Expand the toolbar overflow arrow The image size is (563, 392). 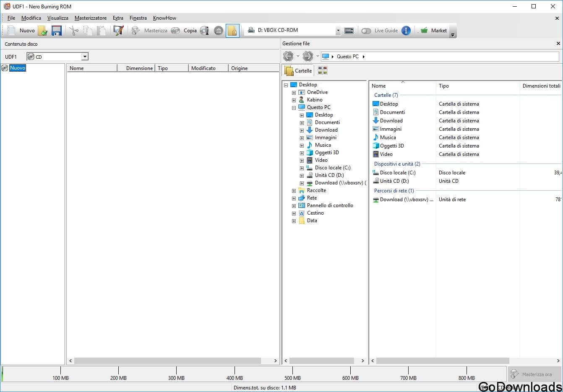(453, 35)
